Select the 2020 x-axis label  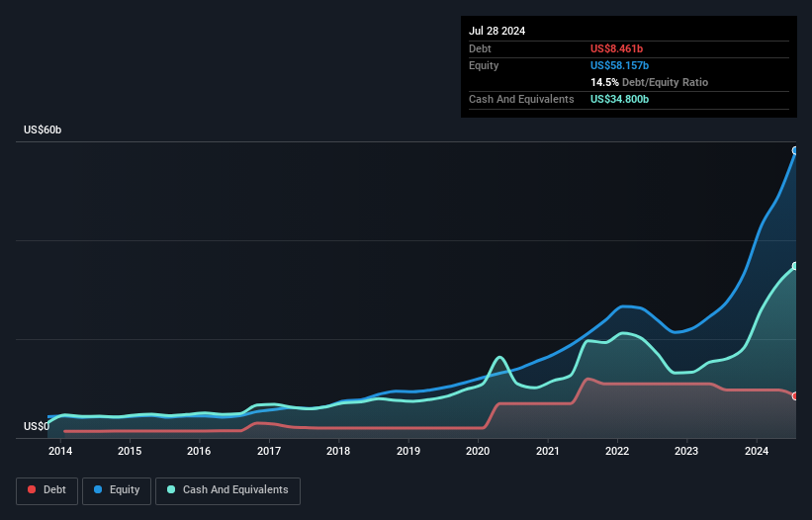click(478, 451)
